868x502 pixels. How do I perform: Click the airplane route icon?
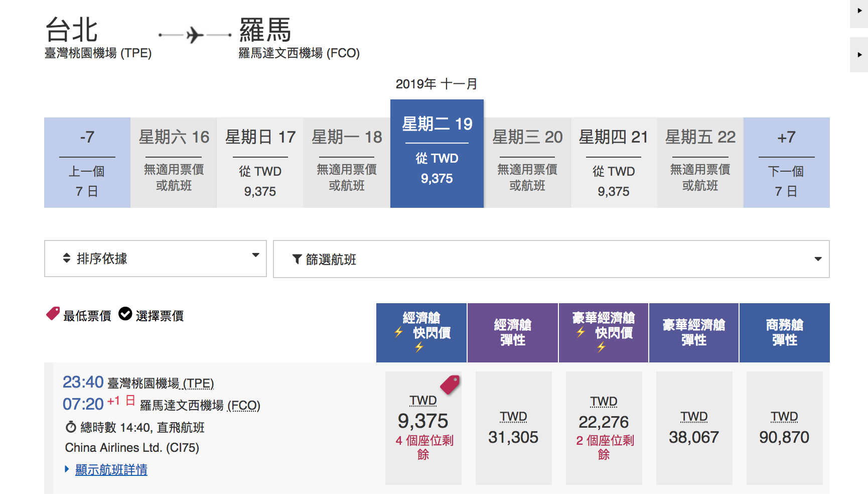tap(195, 35)
